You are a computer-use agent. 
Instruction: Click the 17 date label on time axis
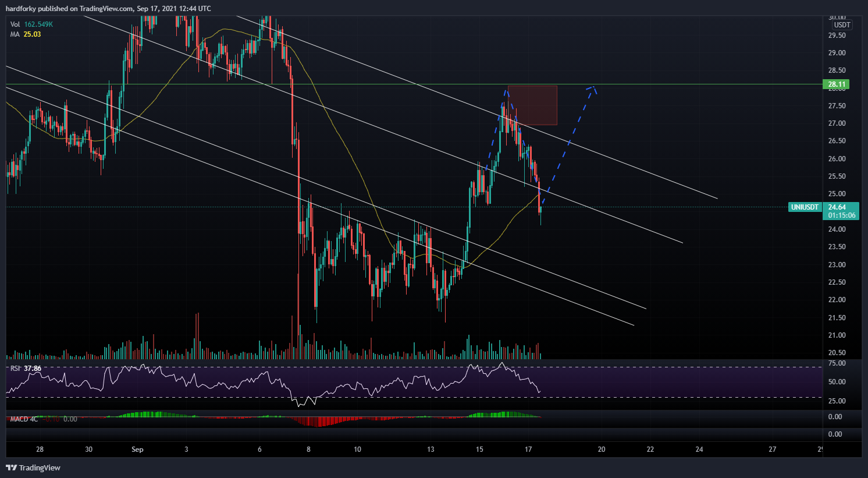(x=528, y=449)
